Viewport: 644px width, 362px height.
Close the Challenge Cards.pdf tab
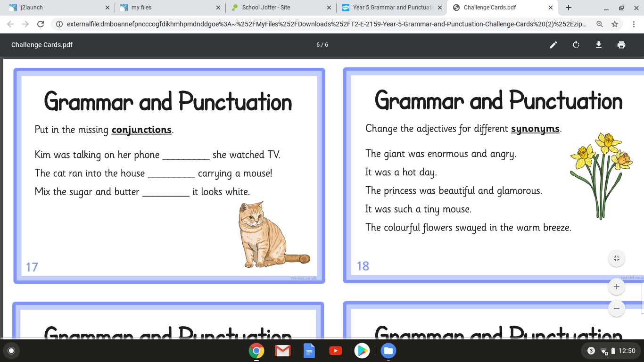click(550, 8)
